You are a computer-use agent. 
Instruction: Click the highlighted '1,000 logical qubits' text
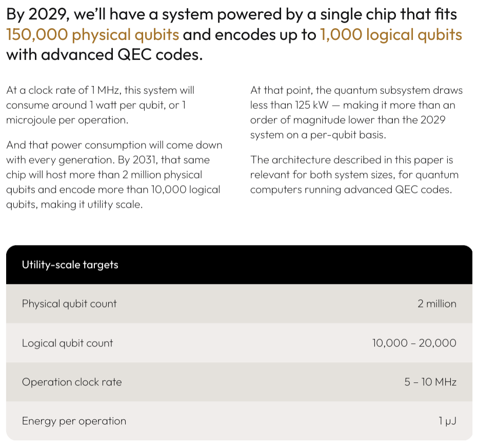click(391, 35)
